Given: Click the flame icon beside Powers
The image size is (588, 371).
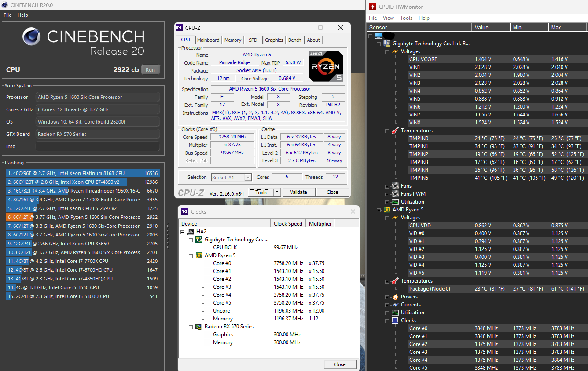Looking at the screenshot, I should 395,297.
